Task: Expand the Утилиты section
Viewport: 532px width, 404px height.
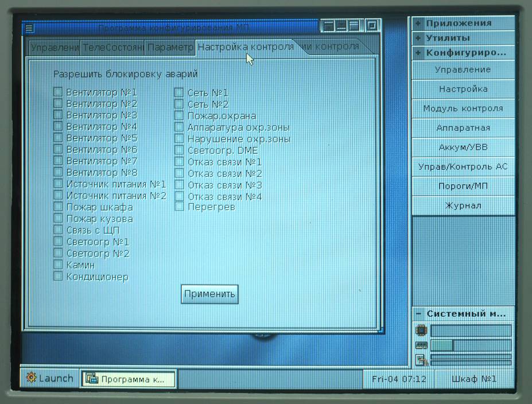Action: point(418,38)
